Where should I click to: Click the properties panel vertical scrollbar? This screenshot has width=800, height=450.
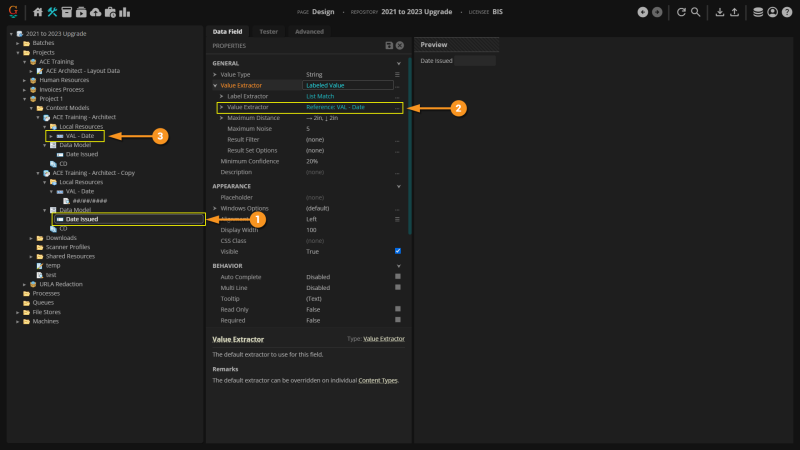click(409, 146)
